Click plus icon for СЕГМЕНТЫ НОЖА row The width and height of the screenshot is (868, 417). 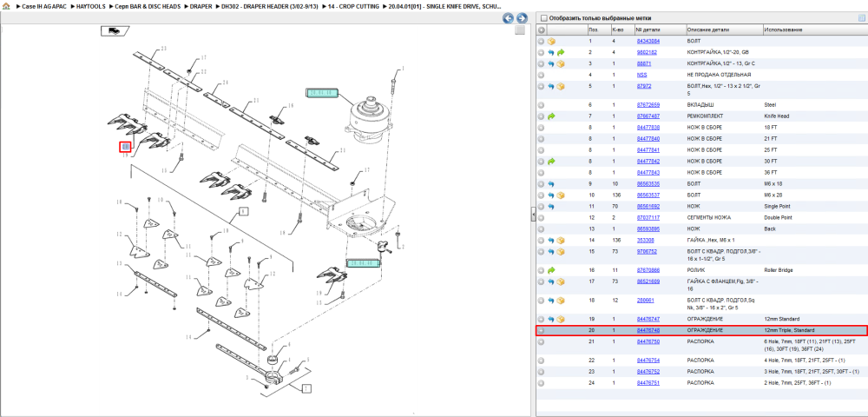click(542, 218)
